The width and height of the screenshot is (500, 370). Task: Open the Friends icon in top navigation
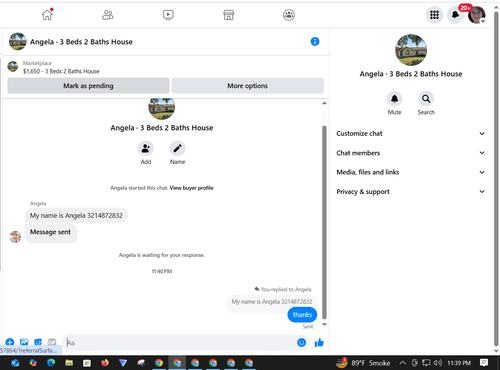click(x=108, y=15)
